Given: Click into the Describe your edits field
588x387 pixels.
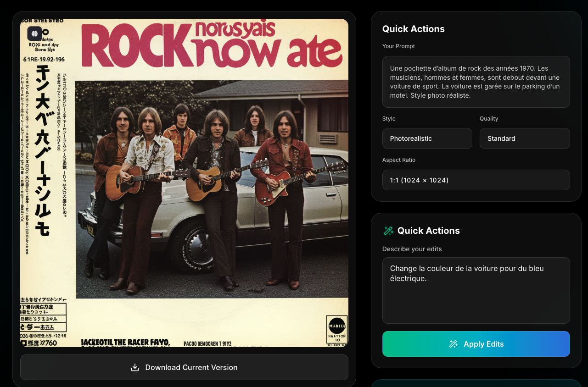Looking at the screenshot, I should [x=476, y=290].
